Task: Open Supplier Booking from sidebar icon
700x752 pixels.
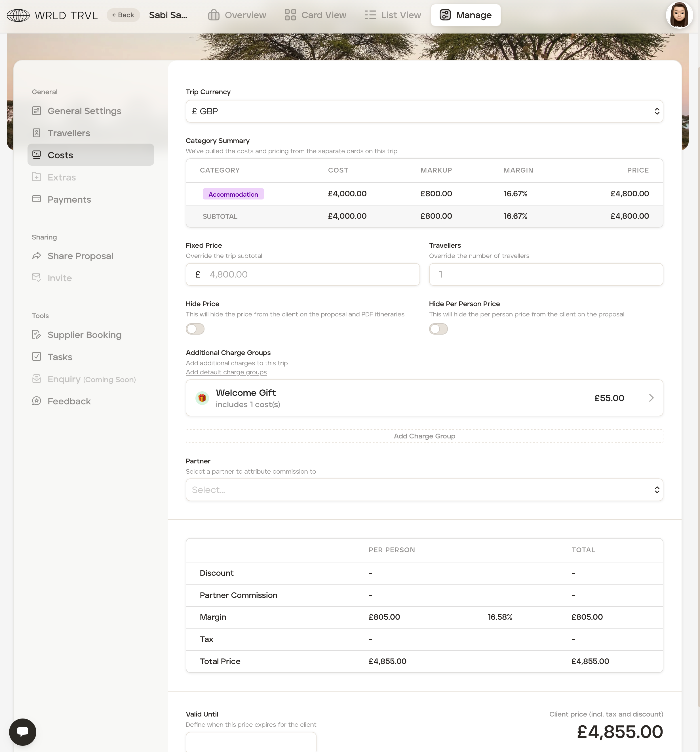Action: pyautogui.click(x=36, y=335)
